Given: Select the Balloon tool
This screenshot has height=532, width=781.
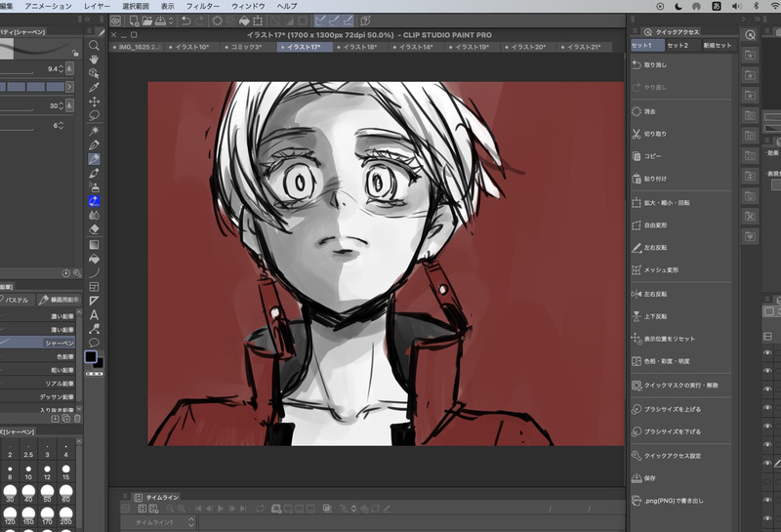Looking at the screenshot, I should (x=94, y=343).
